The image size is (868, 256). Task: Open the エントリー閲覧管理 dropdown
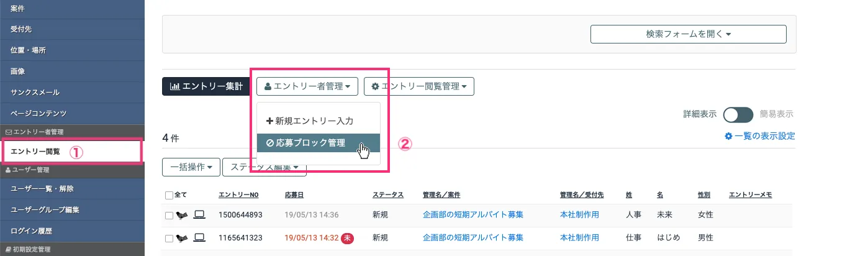[x=419, y=87]
